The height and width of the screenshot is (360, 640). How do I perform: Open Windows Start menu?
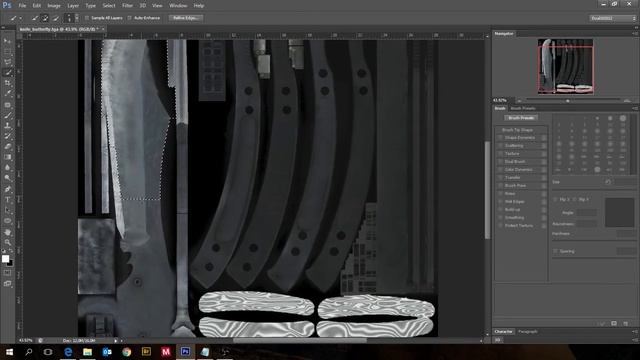tap(9, 352)
